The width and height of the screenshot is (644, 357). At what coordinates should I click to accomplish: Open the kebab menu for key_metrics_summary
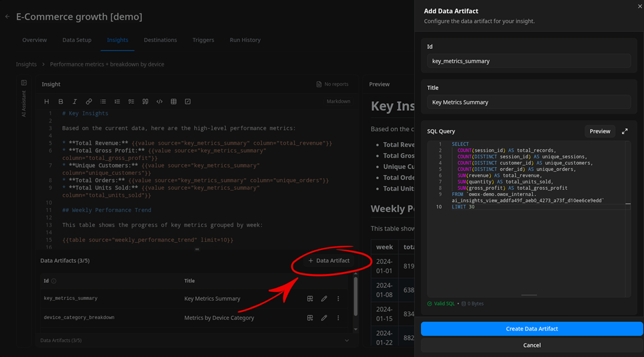point(338,298)
